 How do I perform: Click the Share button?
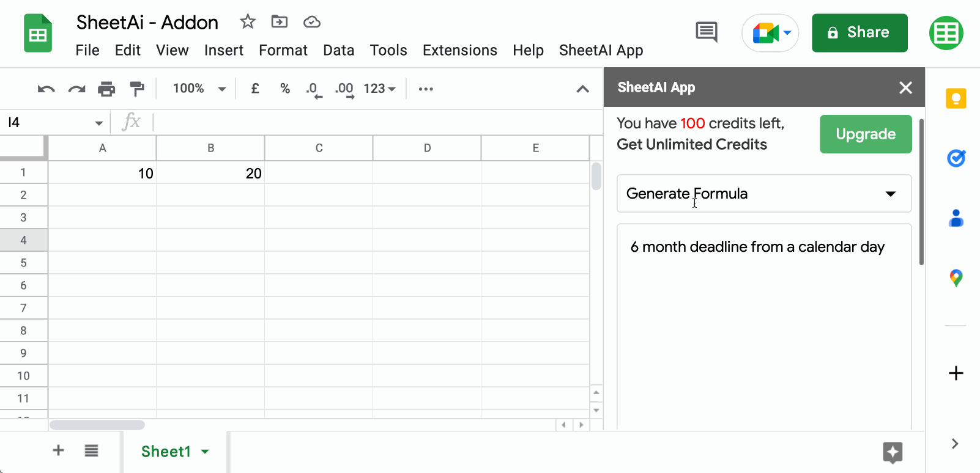pyautogui.click(x=859, y=33)
